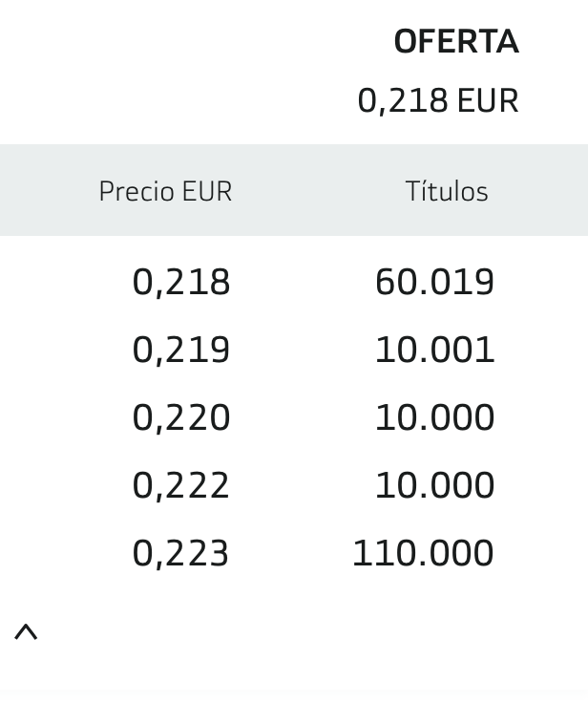Click the 10.000 quantity beside 0,220
The height and width of the screenshot is (703, 588).
point(434,417)
